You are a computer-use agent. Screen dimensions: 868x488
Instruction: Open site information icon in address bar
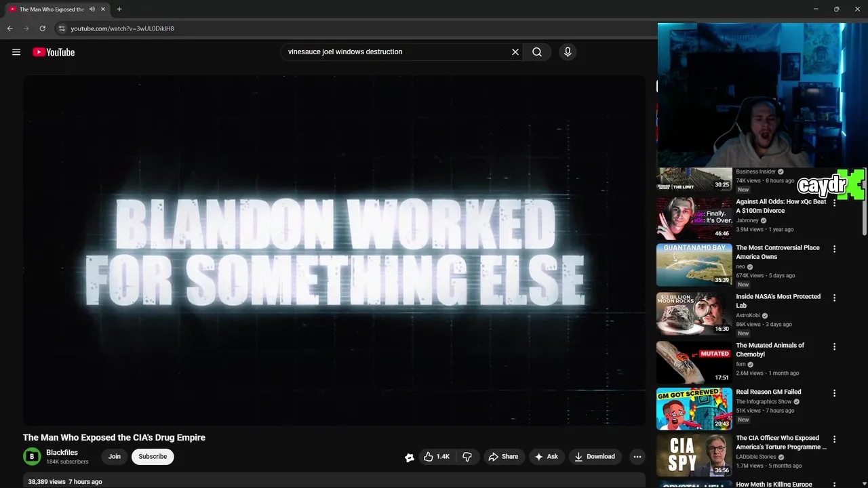coord(62,28)
